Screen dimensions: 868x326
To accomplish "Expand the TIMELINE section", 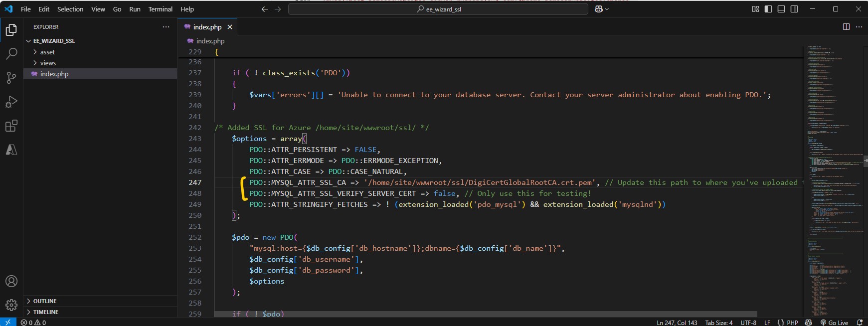I will coord(45,312).
